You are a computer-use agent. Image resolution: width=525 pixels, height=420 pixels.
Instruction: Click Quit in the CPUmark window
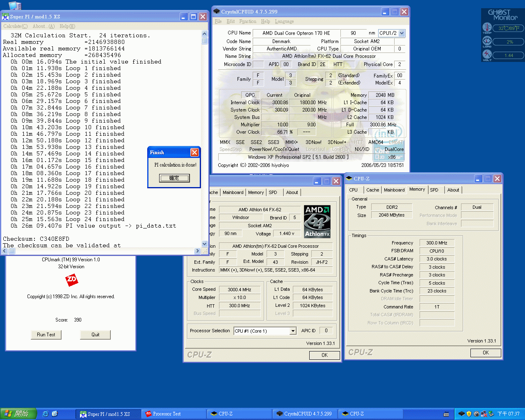pyautogui.click(x=95, y=335)
